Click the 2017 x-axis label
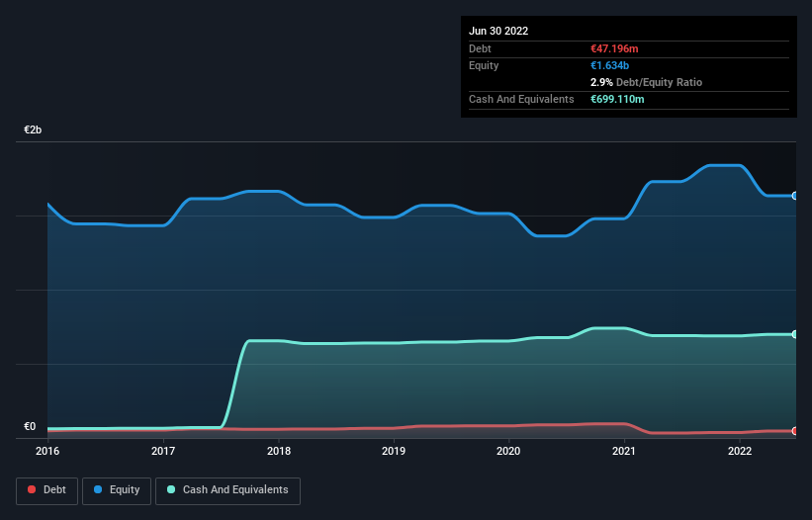Screen dimensions: 812x520 (x=163, y=451)
